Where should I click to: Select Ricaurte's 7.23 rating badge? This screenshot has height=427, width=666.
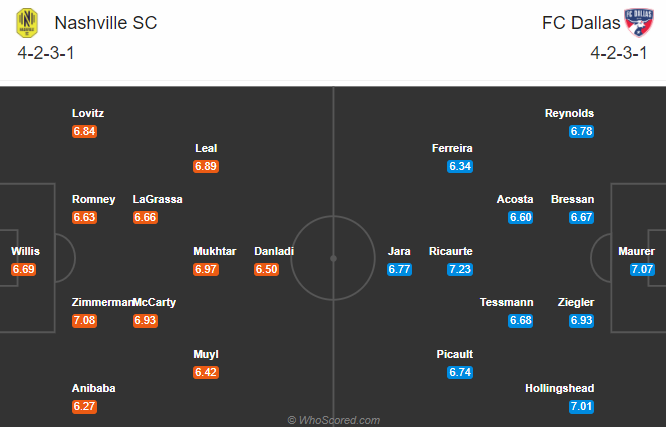click(x=460, y=269)
